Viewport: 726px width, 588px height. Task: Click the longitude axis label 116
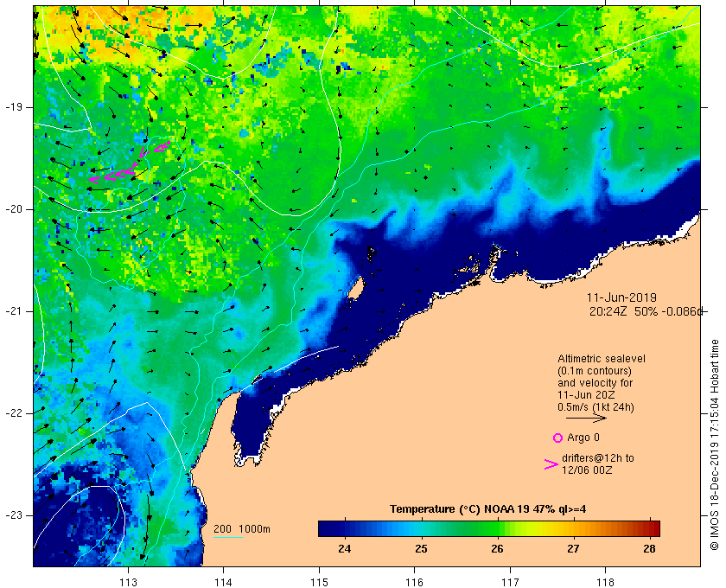(414, 583)
